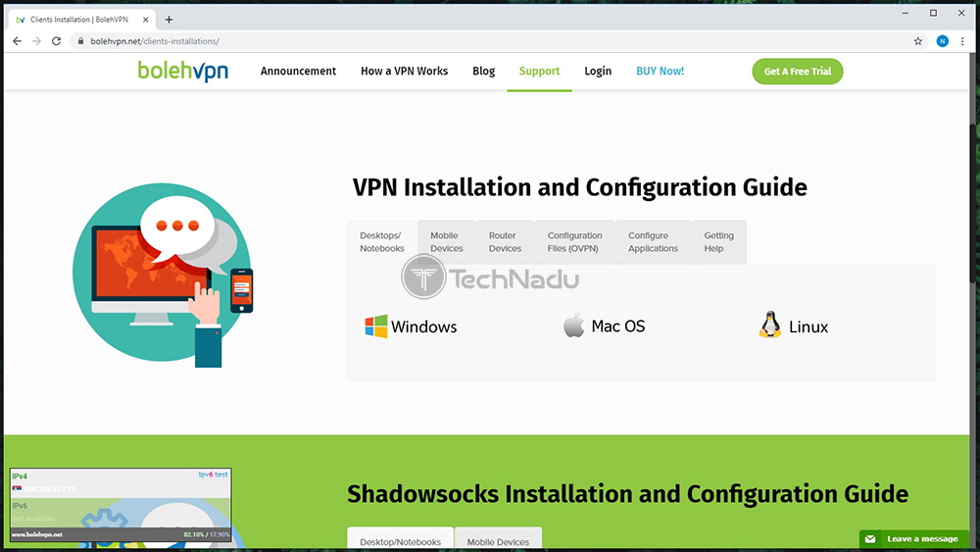This screenshot has height=552, width=980.
Task: Open the Getting Help tab
Action: click(718, 242)
